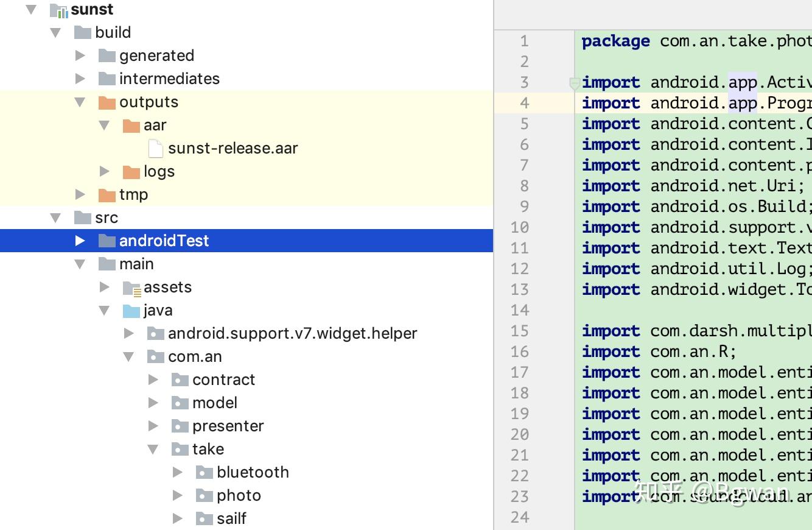
Task: Click the com.an package icon
Action: click(156, 357)
